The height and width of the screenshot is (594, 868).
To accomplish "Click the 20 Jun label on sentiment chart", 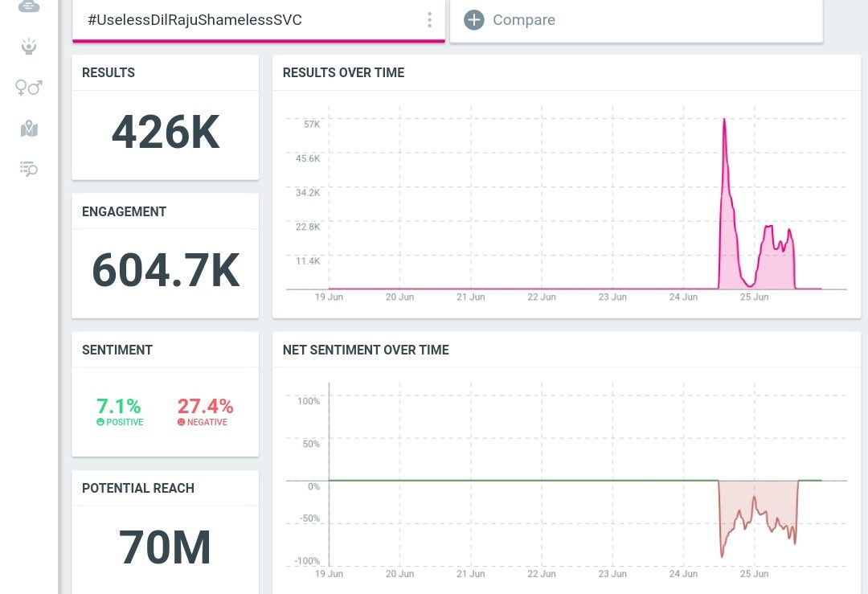I will coord(399,574).
